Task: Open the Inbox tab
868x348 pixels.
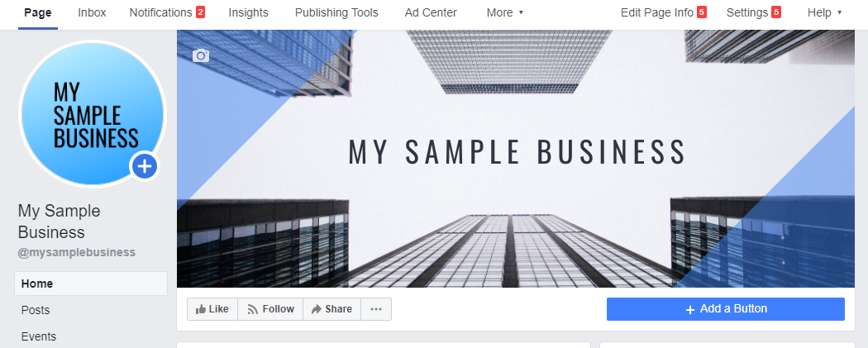Action: [x=92, y=12]
